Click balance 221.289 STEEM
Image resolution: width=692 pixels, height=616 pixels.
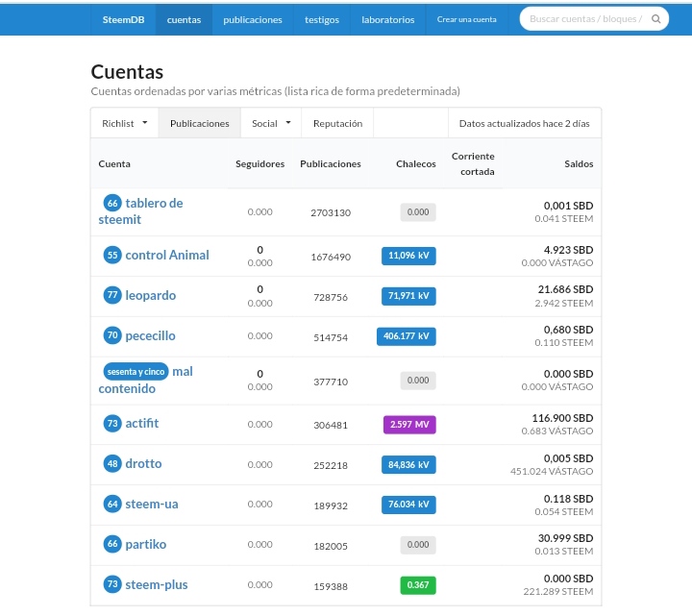[x=558, y=591]
